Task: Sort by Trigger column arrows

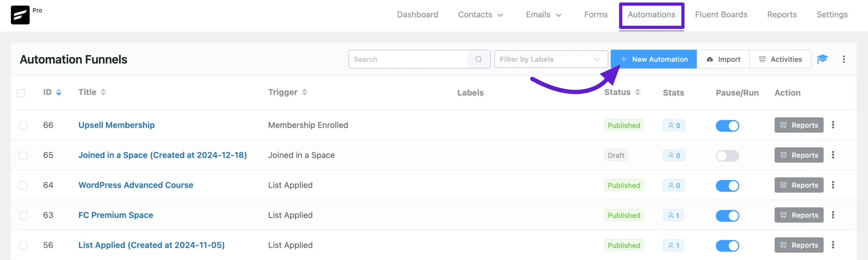Action: point(304,92)
